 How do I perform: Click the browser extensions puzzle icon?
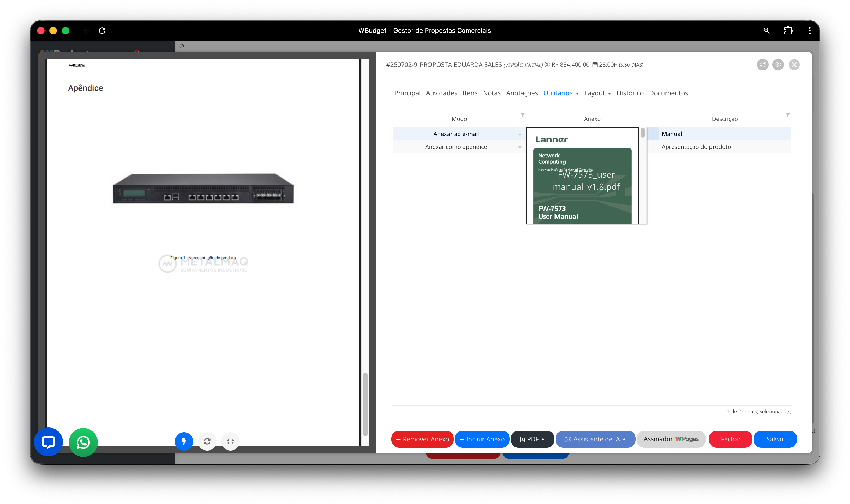(788, 31)
